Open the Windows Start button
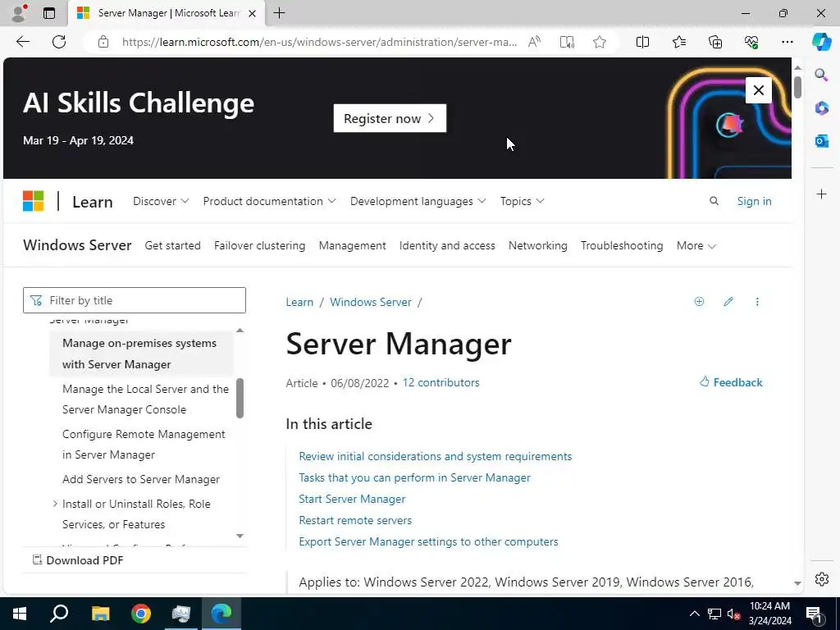 point(20,613)
